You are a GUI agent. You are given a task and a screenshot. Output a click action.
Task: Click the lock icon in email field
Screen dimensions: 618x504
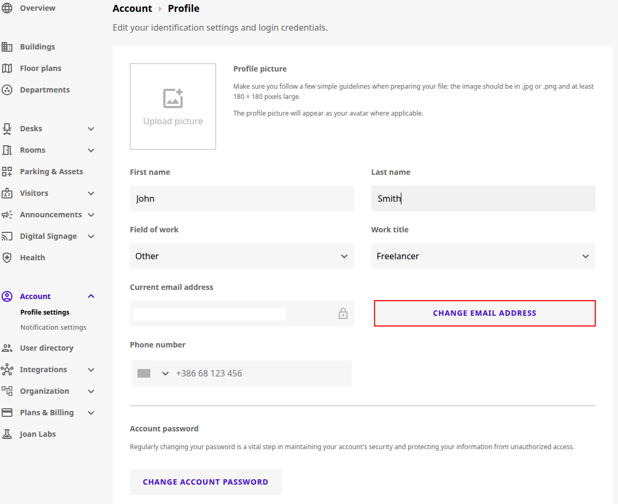point(343,314)
